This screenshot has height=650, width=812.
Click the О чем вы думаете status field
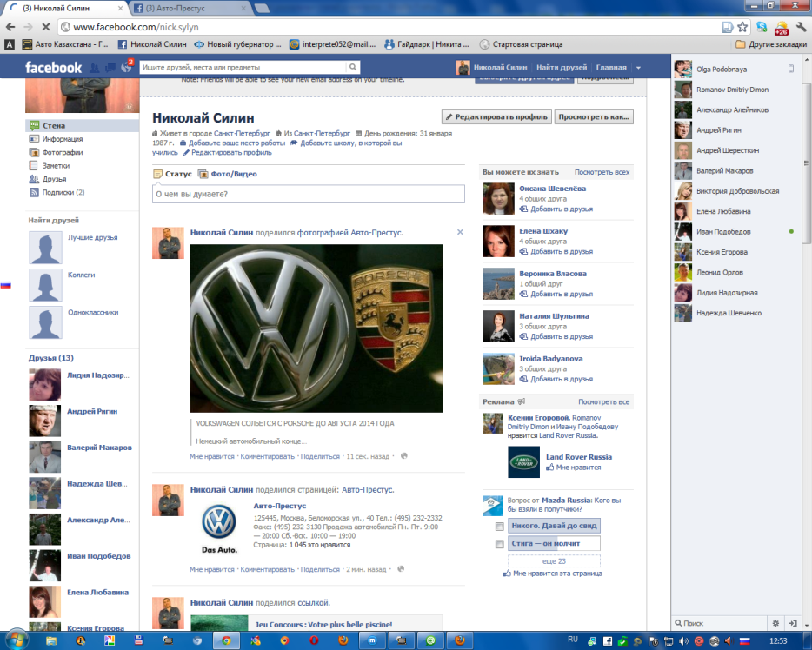308,194
